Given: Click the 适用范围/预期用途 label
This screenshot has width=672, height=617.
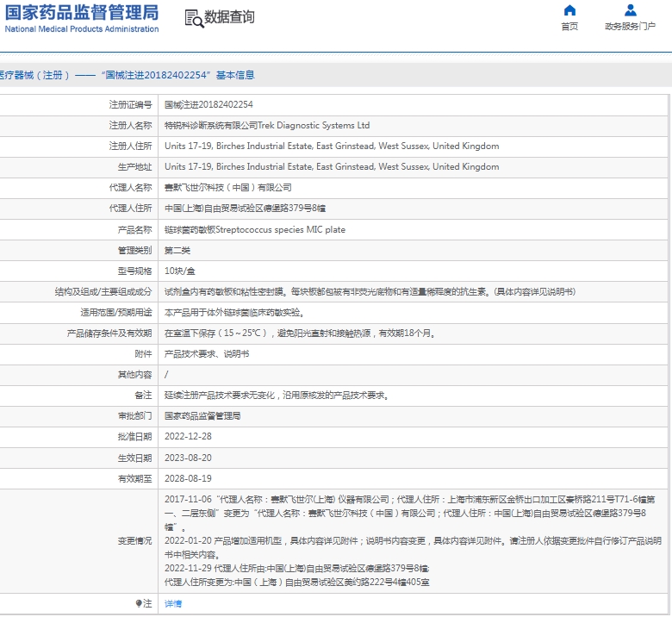Looking at the screenshot, I should coord(116,312).
